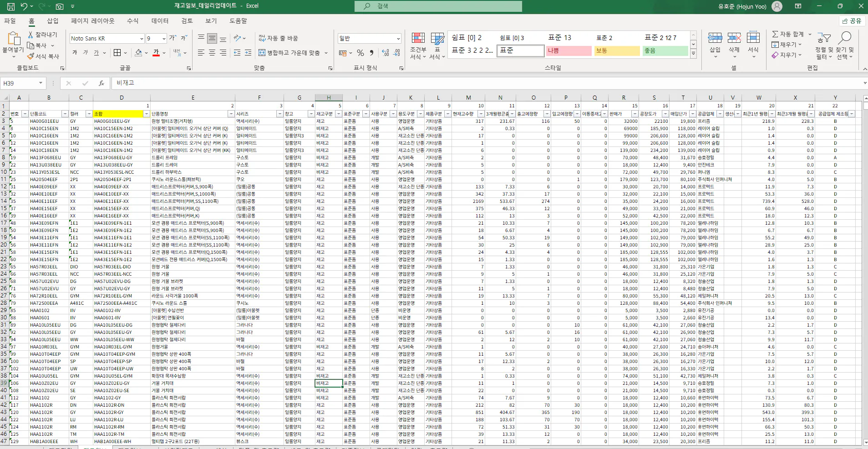Click the increase decimal icon

[x=386, y=53]
